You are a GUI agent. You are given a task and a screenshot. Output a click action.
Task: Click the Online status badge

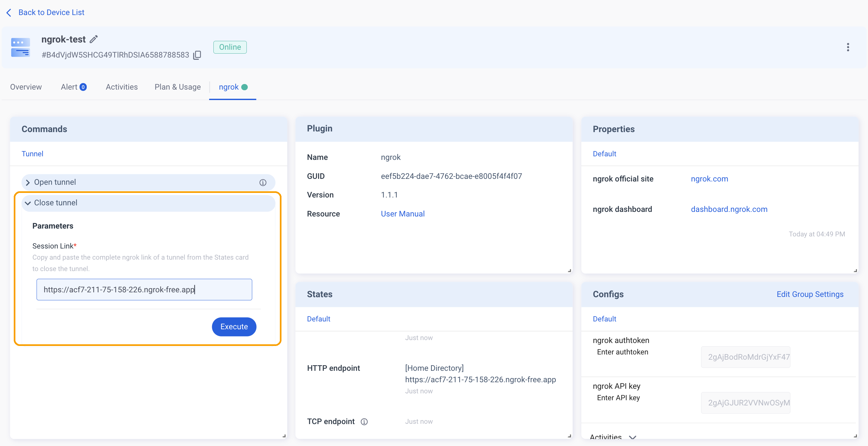tap(230, 47)
